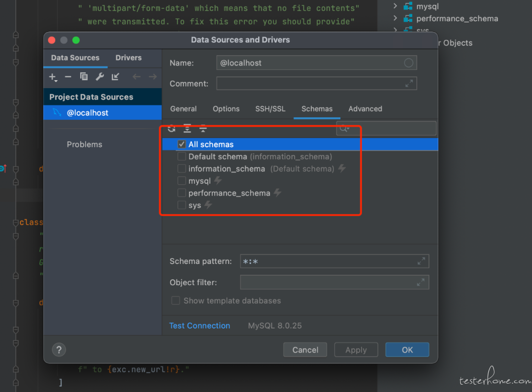Click mysql schema icon in database panel

pos(408,6)
